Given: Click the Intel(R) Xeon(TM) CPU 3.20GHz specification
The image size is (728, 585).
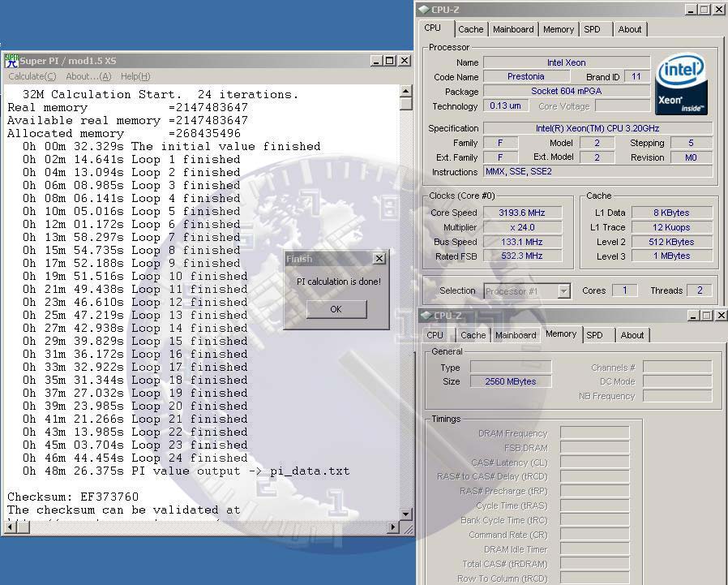Looking at the screenshot, I should click(597, 128).
